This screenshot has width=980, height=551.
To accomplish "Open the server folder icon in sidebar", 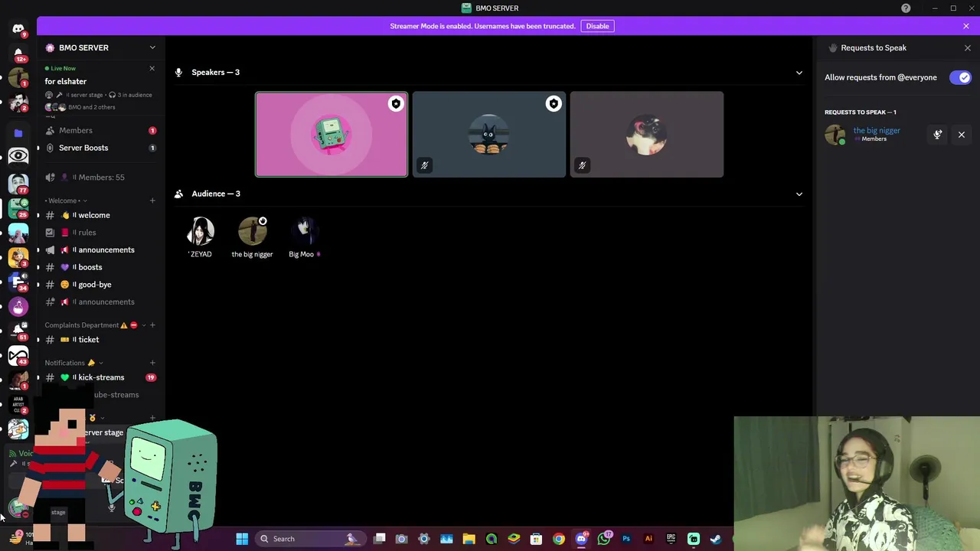I will 18,132.
